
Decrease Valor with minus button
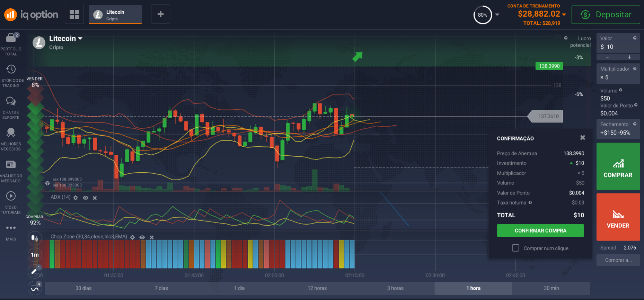(607, 57)
